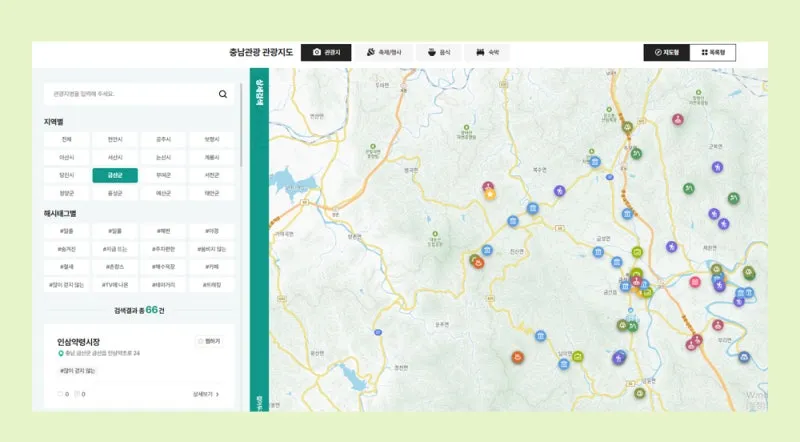Collapse the green side search panel tab

click(x=259, y=90)
